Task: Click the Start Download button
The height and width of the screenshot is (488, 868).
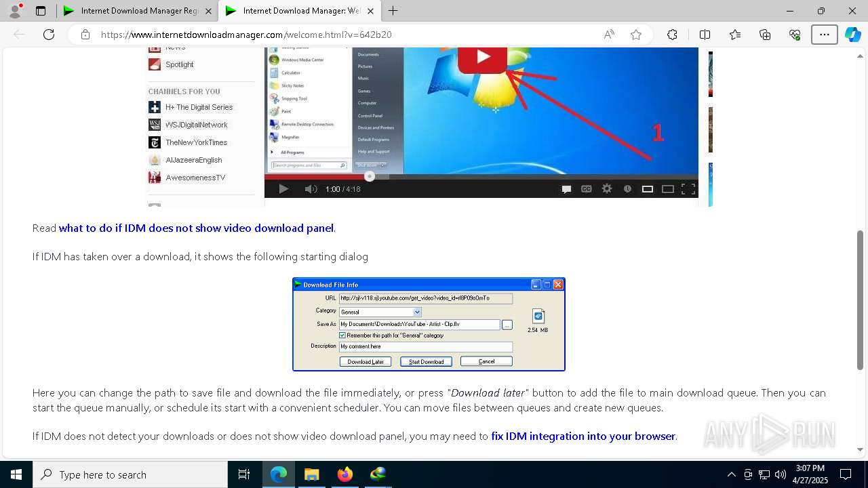Action: [x=426, y=362]
